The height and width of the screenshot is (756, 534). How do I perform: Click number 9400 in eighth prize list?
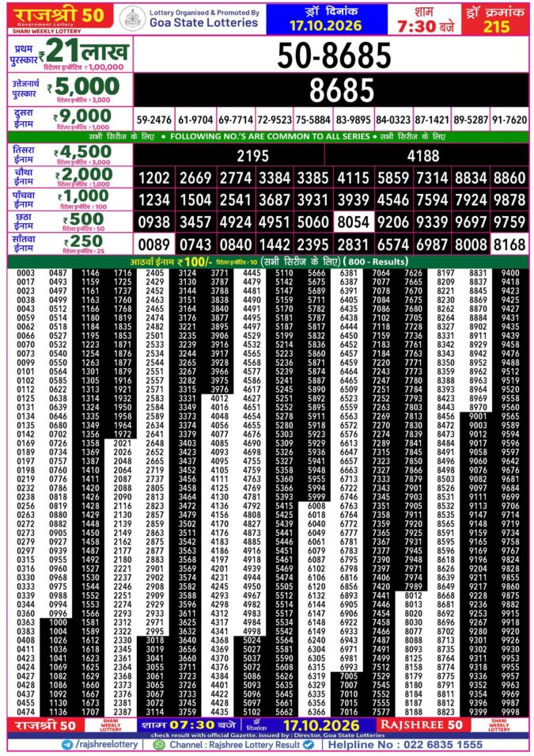coord(510,273)
